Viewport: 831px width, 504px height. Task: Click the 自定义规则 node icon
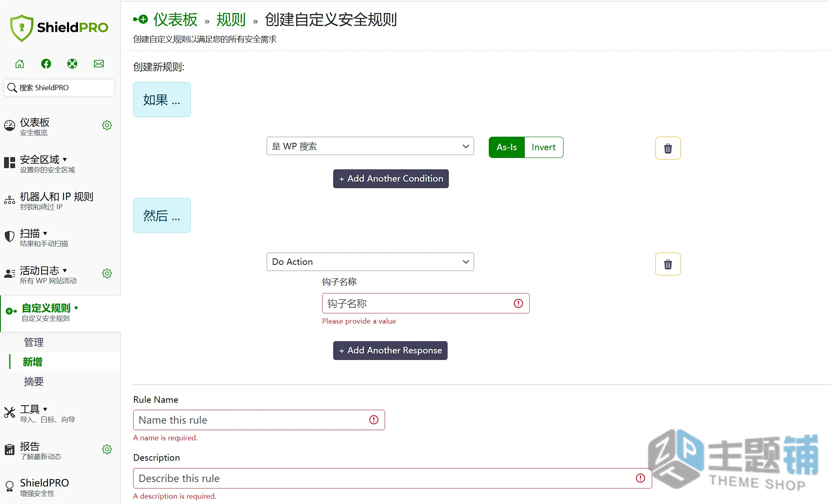coord(11,311)
